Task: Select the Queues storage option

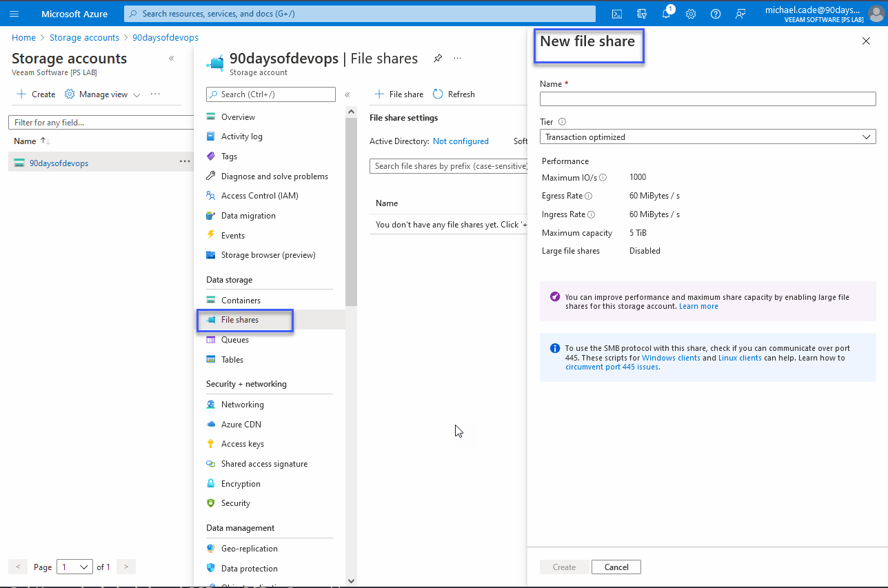Action: [235, 339]
